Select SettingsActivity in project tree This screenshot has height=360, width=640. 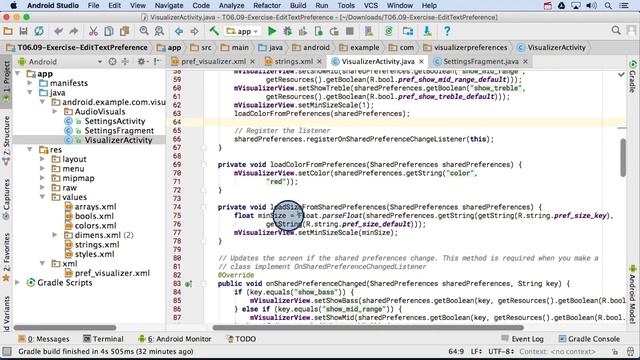115,121
